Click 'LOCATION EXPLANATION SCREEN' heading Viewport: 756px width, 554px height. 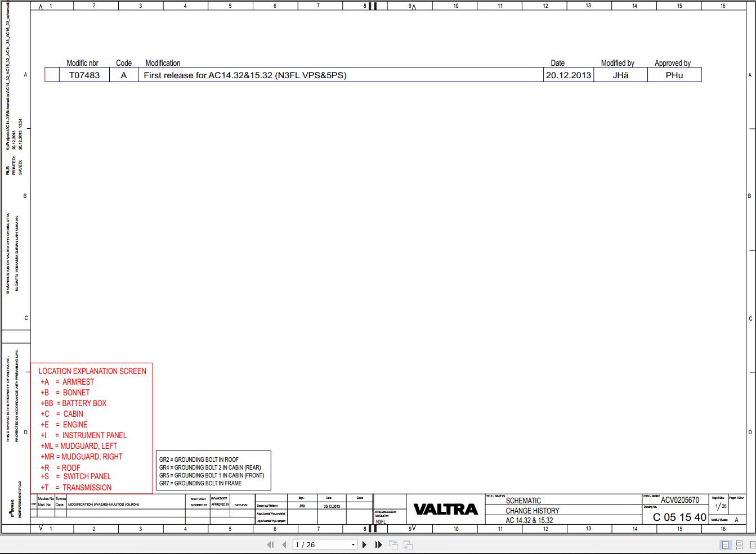coord(92,371)
